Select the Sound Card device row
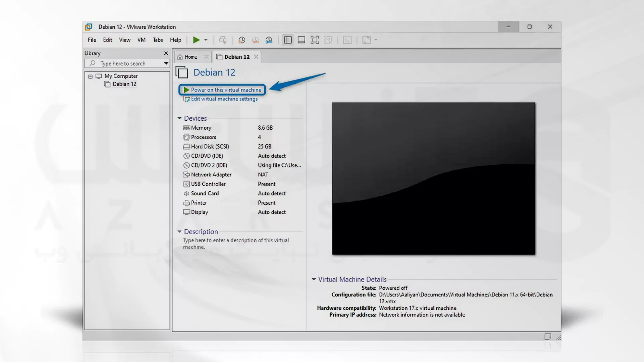The height and width of the screenshot is (362, 644). 242,193
